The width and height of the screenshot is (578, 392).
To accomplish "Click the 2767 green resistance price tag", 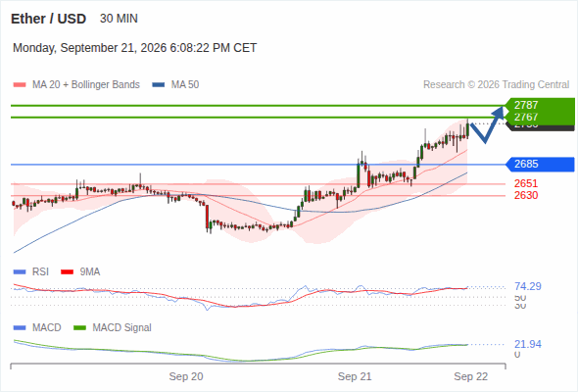I will [540, 117].
